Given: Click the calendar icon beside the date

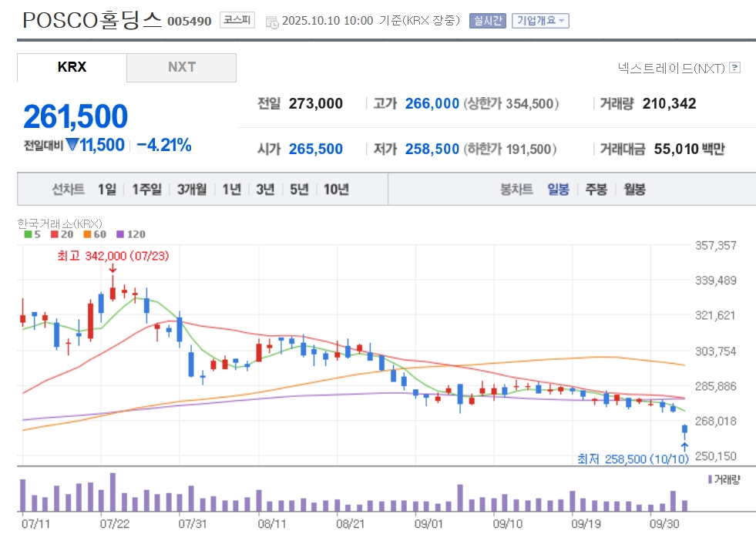Looking at the screenshot, I should [272, 22].
